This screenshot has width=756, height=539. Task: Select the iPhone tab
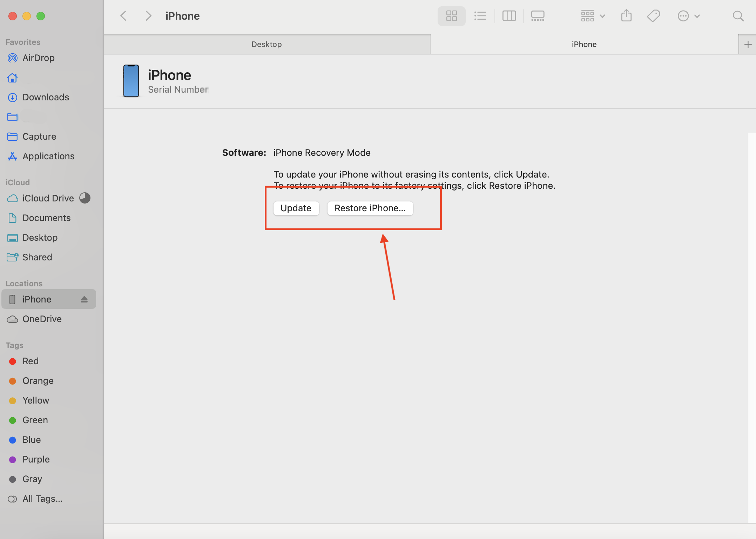coord(584,44)
